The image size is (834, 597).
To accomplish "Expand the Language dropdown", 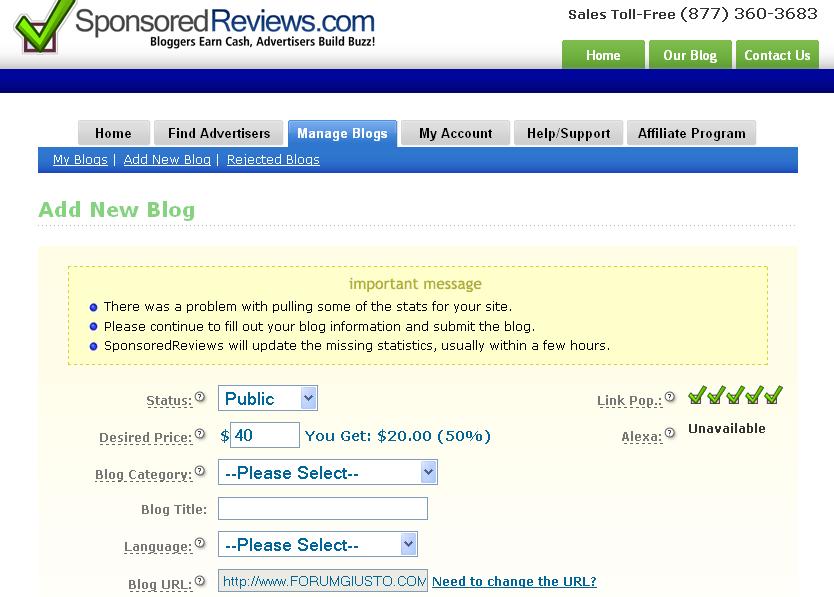I will point(318,544).
